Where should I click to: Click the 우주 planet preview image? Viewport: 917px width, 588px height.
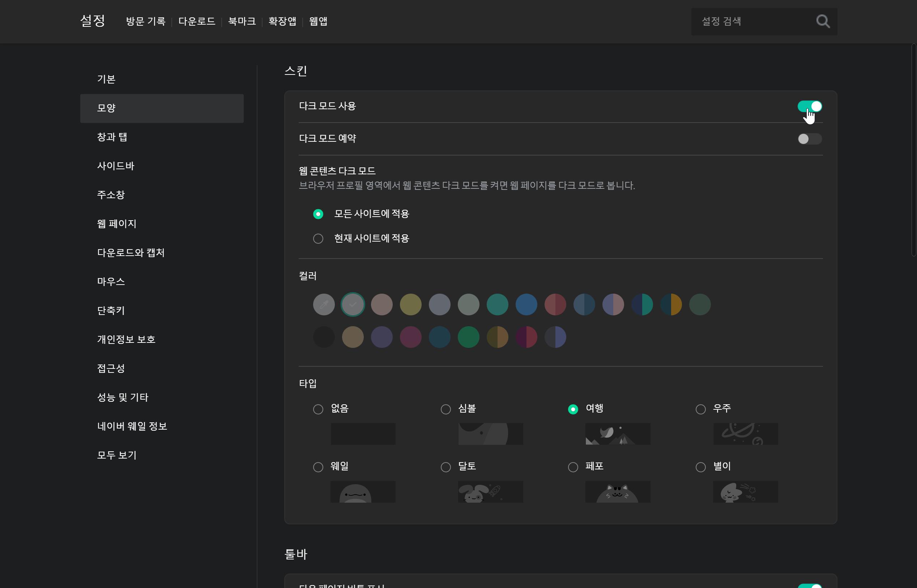(x=745, y=434)
